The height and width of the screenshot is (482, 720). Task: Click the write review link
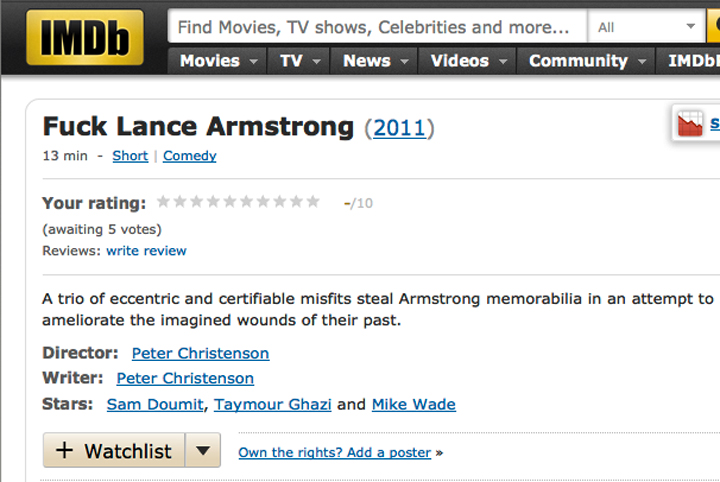click(x=146, y=251)
